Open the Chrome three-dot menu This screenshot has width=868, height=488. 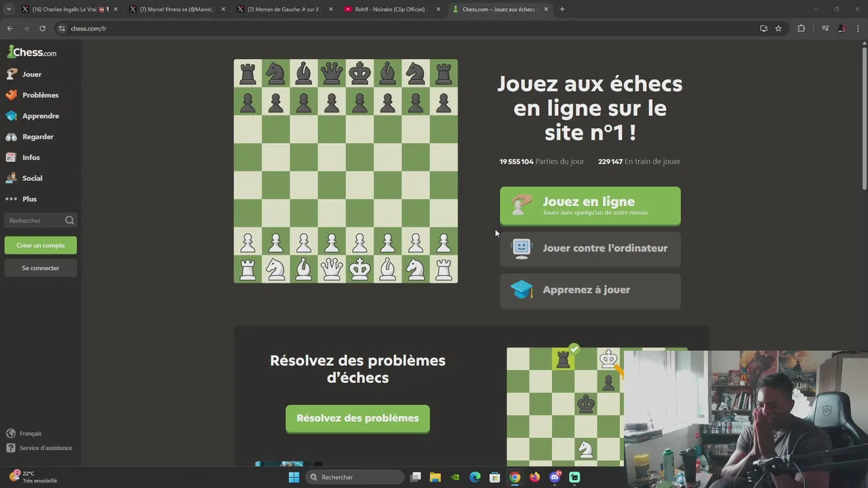pyautogui.click(x=859, y=28)
